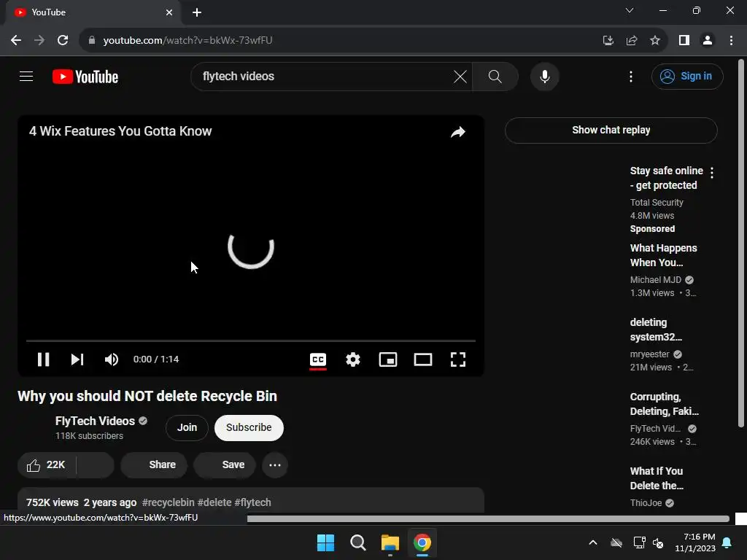This screenshot has height=560, width=747.
Task: Open more actions ellipsis below video
Action: [275, 465]
